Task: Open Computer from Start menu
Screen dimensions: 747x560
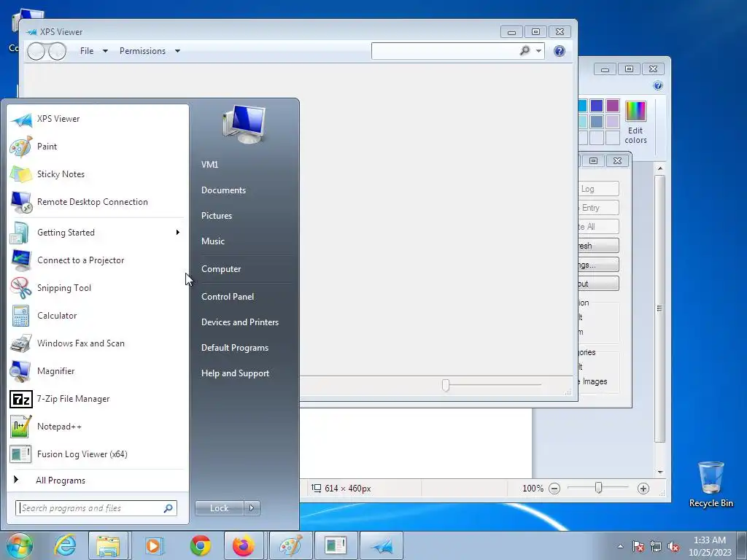Action: point(221,269)
